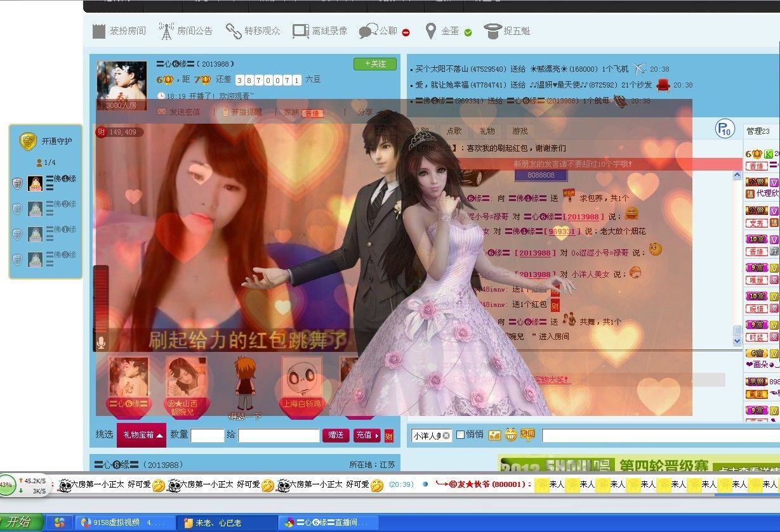The height and width of the screenshot is (532, 780).
Task: Expand the 礼物宝箱 gift box dropdown
Action: tap(142, 435)
